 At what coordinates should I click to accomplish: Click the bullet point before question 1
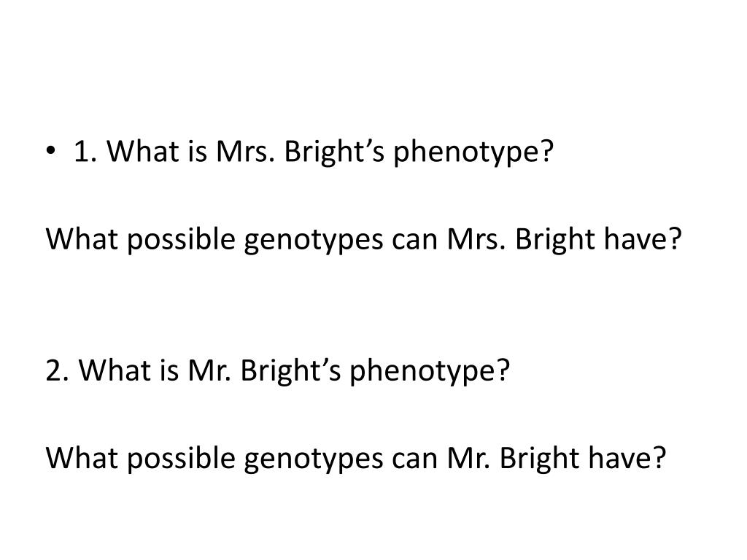tap(50, 152)
